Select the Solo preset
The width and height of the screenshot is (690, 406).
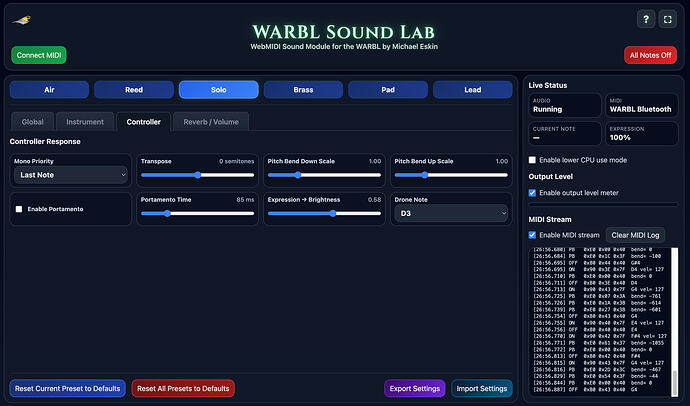pos(219,90)
